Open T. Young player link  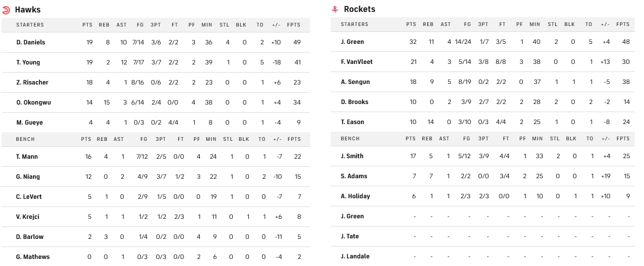tap(28, 62)
